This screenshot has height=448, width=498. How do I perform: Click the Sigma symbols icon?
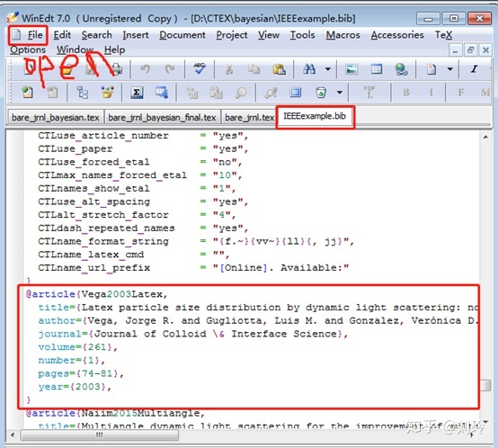click(x=137, y=93)
